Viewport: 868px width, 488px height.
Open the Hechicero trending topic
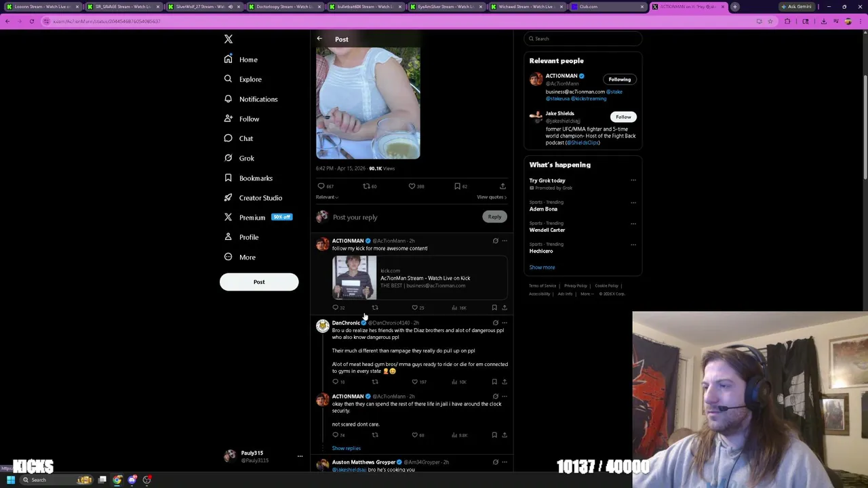point(541,251)
